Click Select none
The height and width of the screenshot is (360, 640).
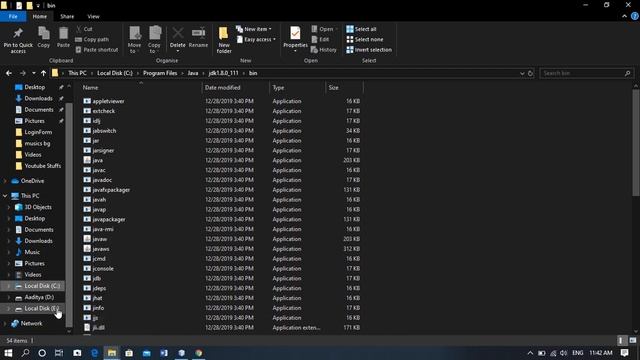[364, 40]
